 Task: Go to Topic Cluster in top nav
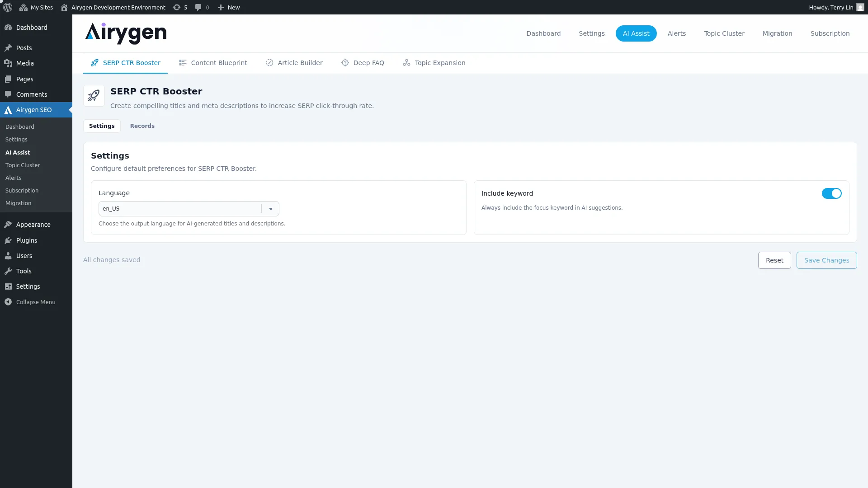click(724, 33)
